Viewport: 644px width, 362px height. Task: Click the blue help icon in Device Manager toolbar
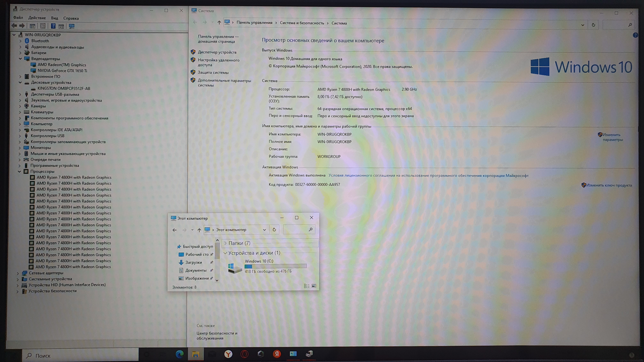tap(53, 26)
